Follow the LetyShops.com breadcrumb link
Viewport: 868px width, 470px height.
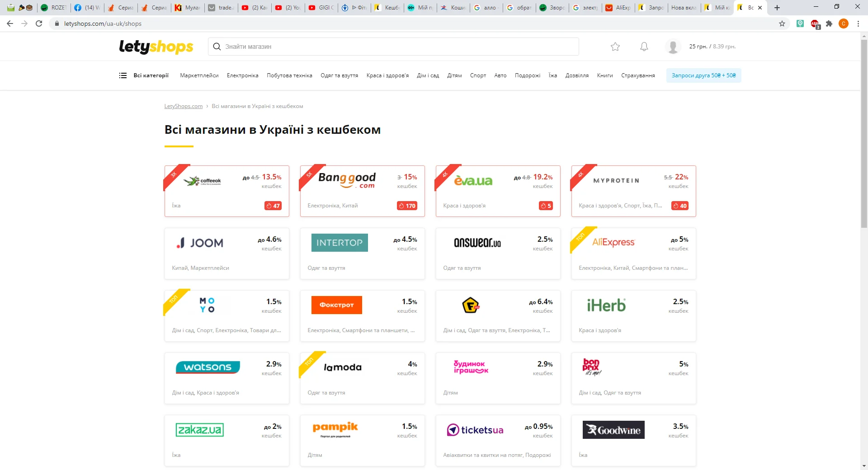[x=184, y=106]
